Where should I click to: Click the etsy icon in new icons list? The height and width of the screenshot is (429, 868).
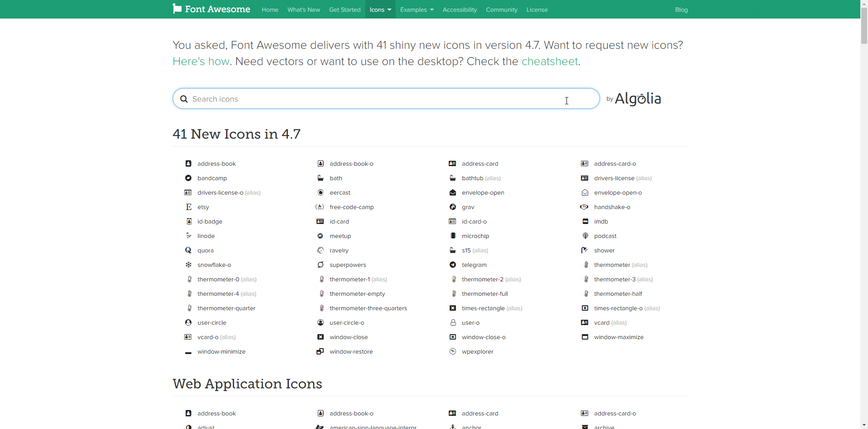pyautogui.click(x=203, y=207)
